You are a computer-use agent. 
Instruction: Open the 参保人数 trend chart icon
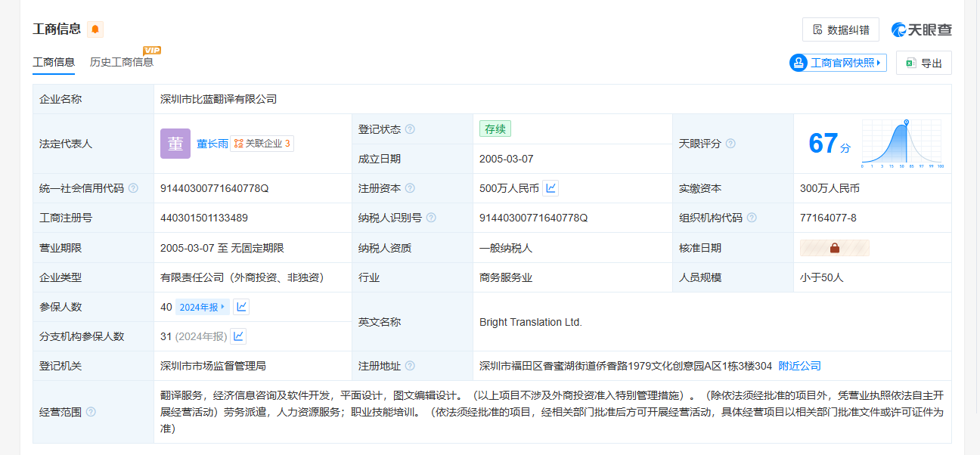click(x=241, y=307)
